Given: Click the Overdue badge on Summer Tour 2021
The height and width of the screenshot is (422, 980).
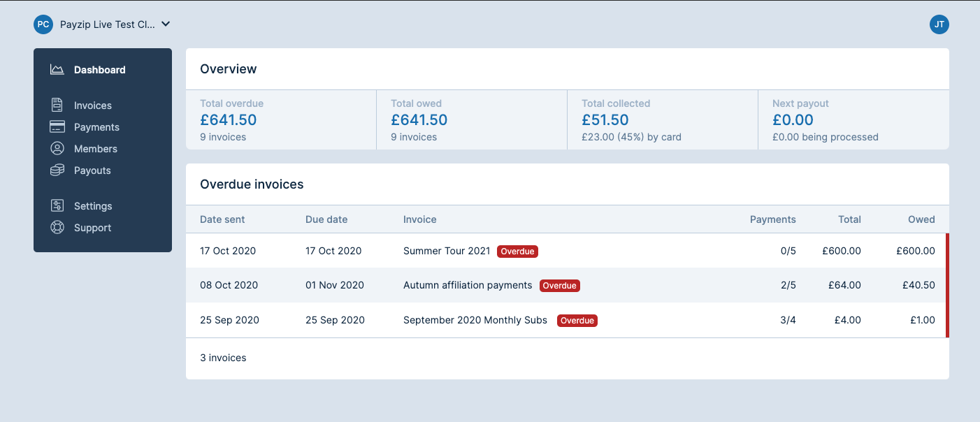Looking at the screenshot, I should point(517,252).
